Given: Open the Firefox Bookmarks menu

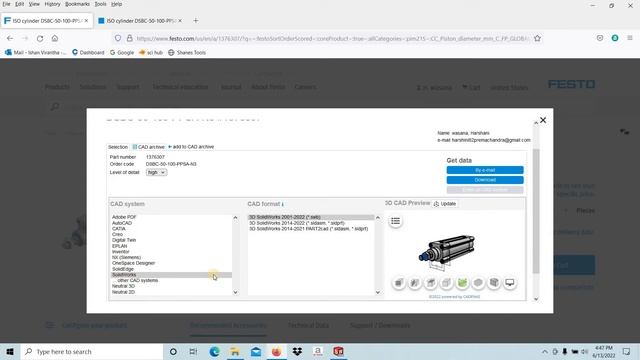Looking at the screenshot, I should 77,4.
